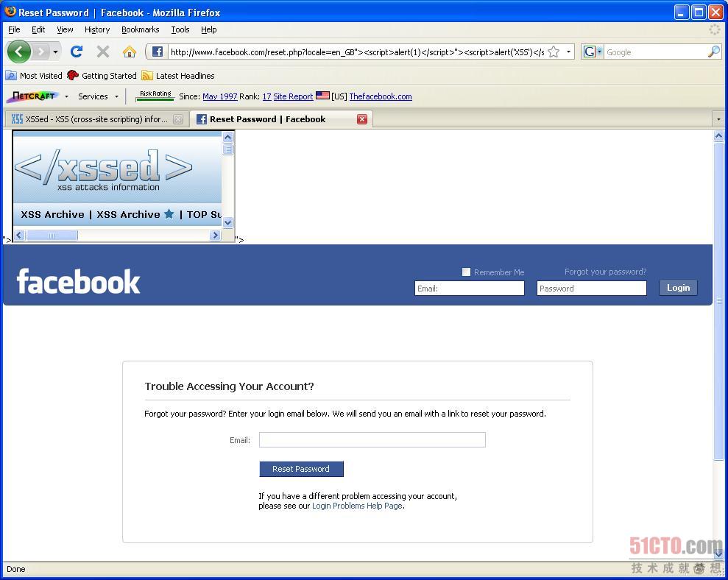Click the reset form Email input field
This screenshot has width=728, height=580.
pos(372,439)
